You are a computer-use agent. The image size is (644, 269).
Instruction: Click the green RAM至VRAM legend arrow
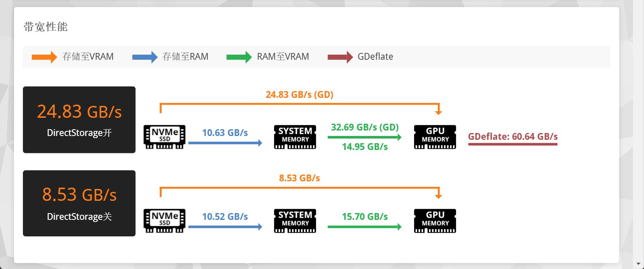pos(239,57)
